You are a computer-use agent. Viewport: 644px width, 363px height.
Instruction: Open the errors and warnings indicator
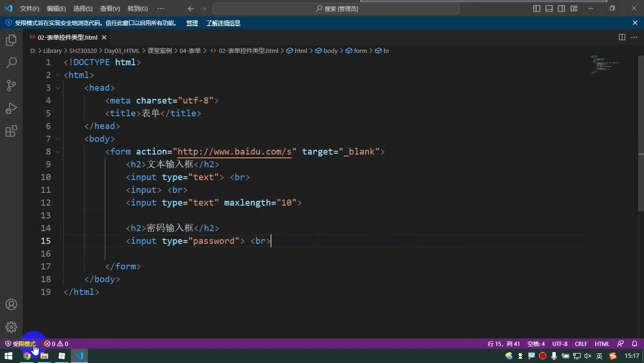(x=56, y=344)
